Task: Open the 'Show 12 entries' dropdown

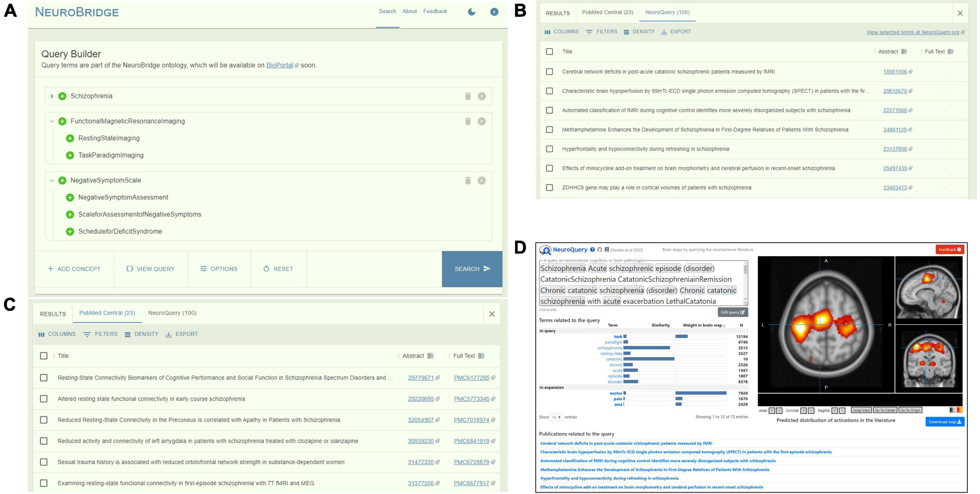Action: tap(557, 417)
